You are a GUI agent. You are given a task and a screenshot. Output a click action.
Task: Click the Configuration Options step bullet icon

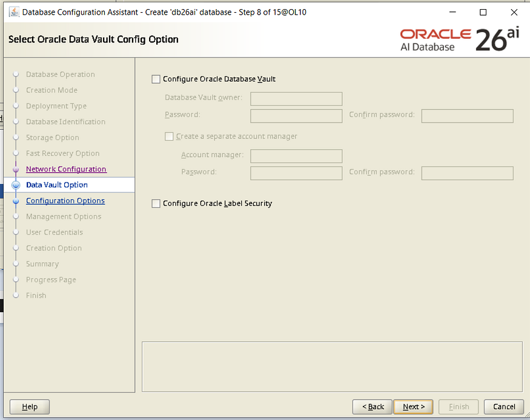tap(16, 201)
